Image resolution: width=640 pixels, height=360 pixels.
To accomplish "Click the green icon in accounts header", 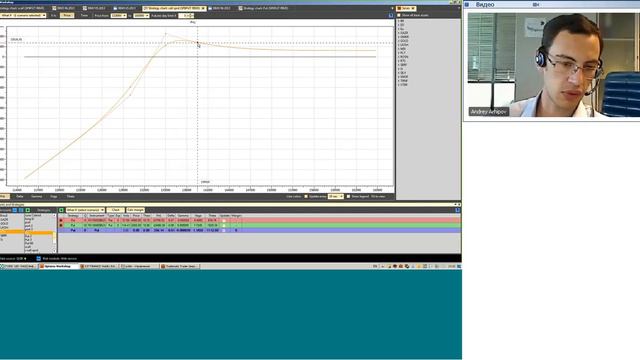I will click(28, 210).
